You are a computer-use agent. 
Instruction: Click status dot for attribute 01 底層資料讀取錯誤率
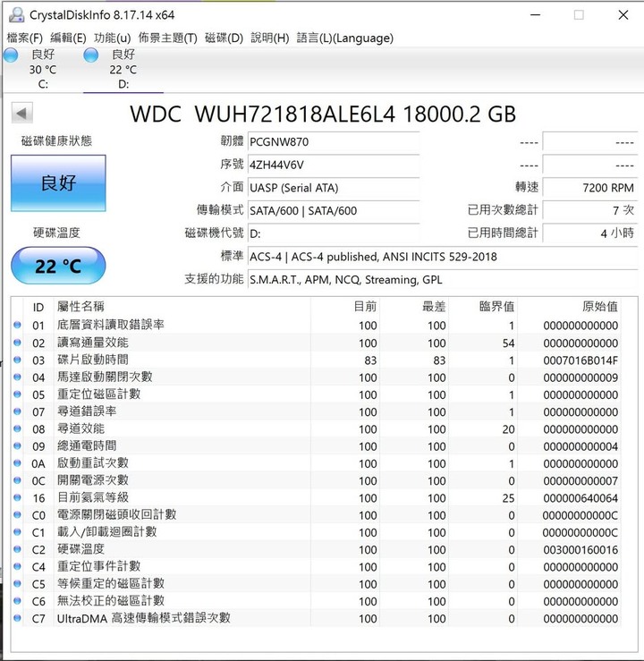[17, 325]
